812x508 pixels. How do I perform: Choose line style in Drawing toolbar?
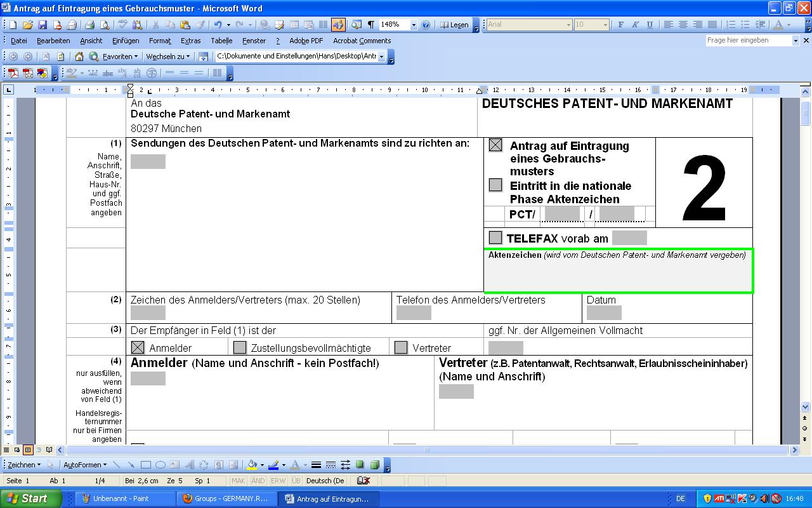[317, 465]
